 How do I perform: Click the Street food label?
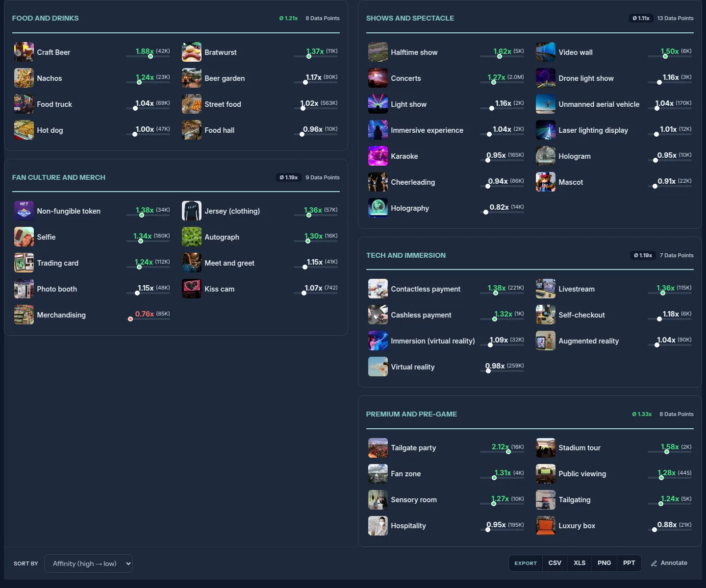point(223,104)
